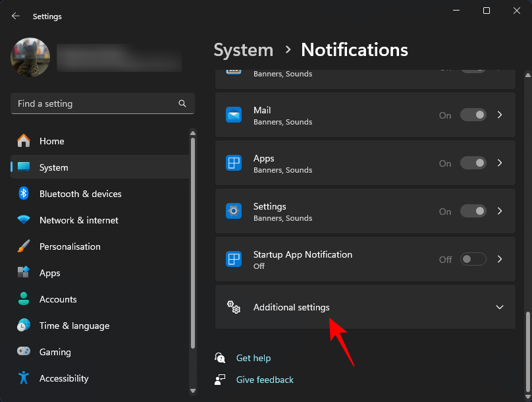Click the Give feedback link
Viewport: 532px width, 402px height.
(265, 380)
